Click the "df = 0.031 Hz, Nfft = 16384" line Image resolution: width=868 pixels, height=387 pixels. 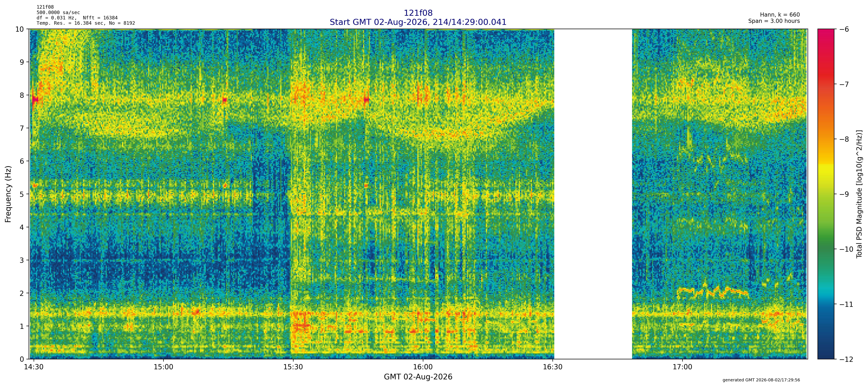tap(77, 18)
